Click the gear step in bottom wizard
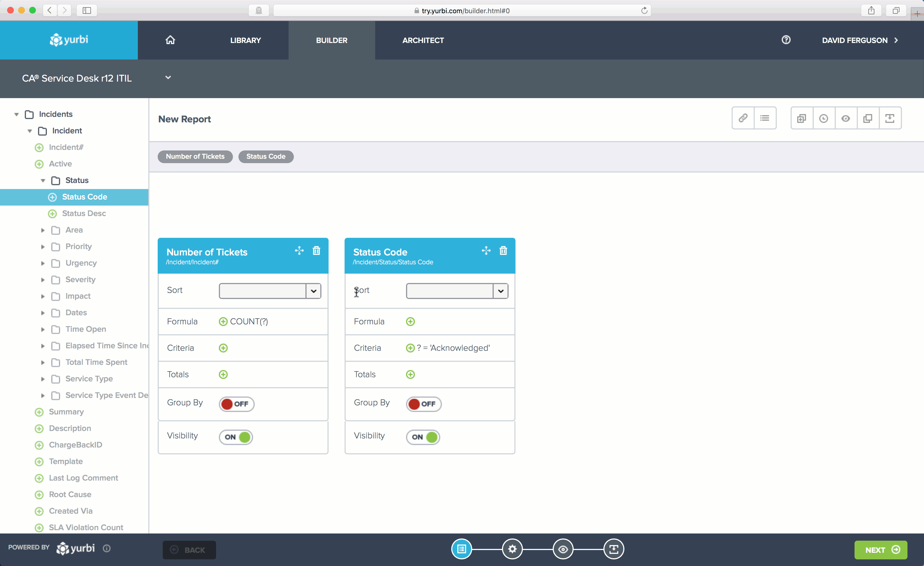The image size is (924, 566). [x=512, y=549]
